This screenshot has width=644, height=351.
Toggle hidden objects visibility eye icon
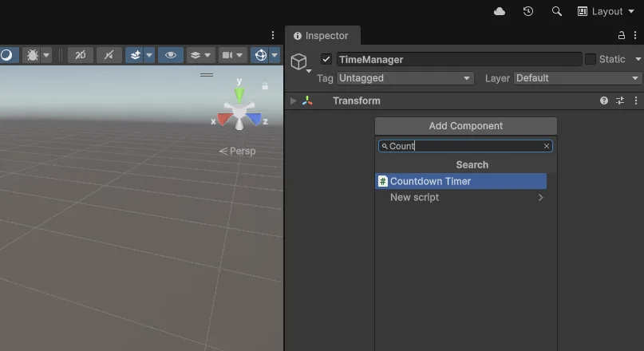click(x=171, y=55)
